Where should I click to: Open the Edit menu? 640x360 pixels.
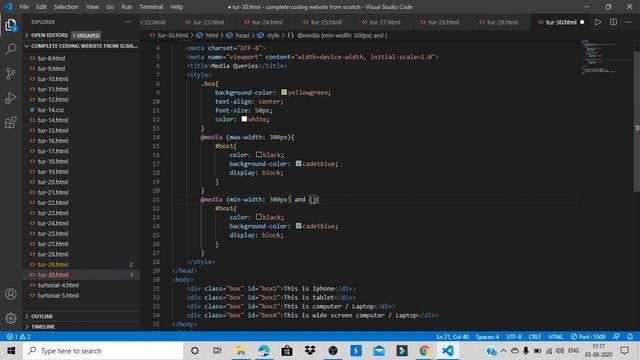click(x=41, y=7)
